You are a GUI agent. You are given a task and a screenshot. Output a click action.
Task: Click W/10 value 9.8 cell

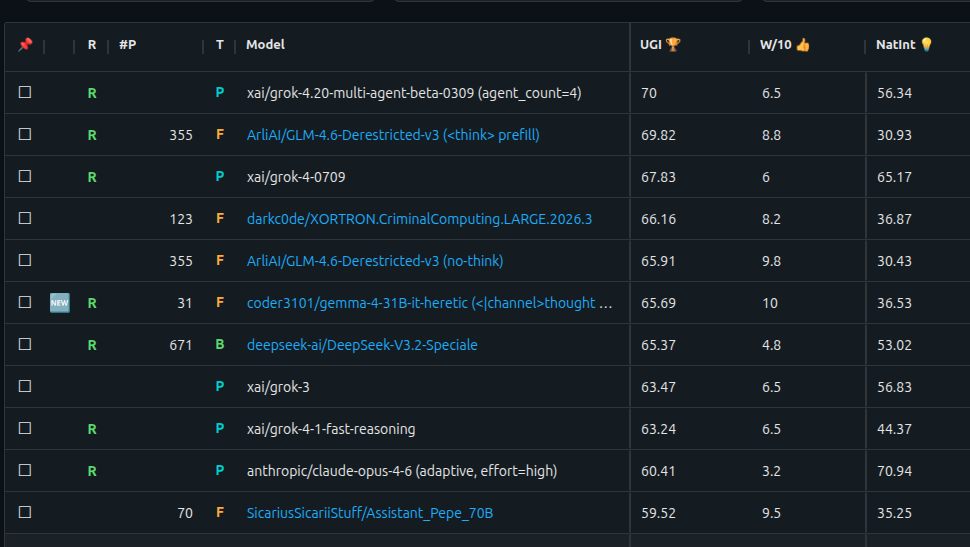pyautogui.click(x=771, y=261)
